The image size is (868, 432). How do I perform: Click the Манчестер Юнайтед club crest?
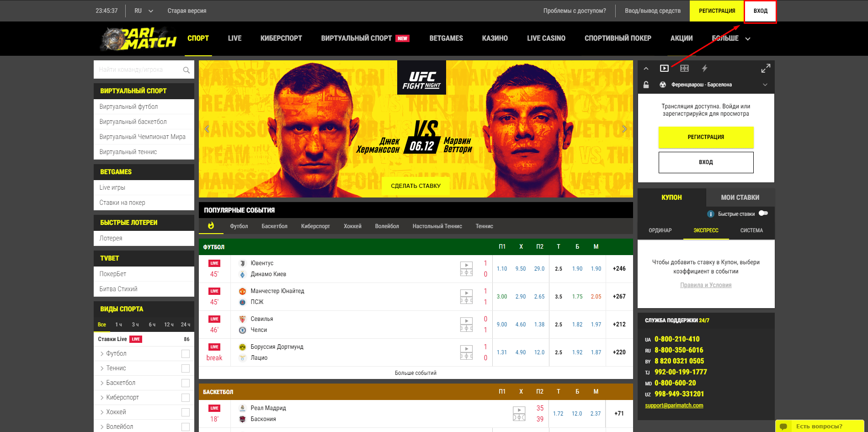(243, 291)
